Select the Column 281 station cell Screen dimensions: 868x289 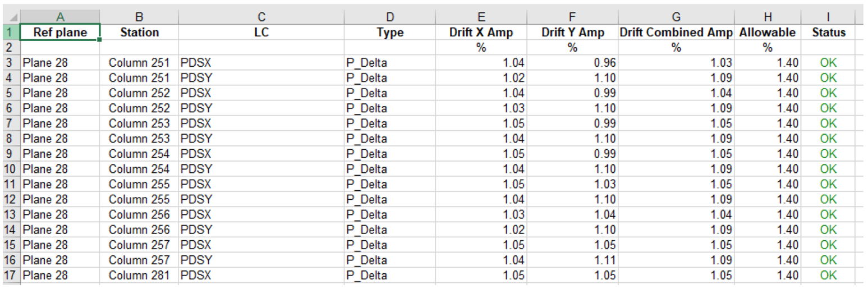point(139,275)
